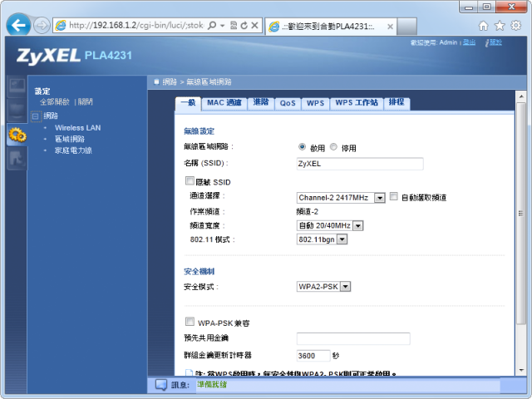The height and width of the screenshot is (399, 532).
Task: Click the status monitor icon in left sidebar
Action: point(17,86)
